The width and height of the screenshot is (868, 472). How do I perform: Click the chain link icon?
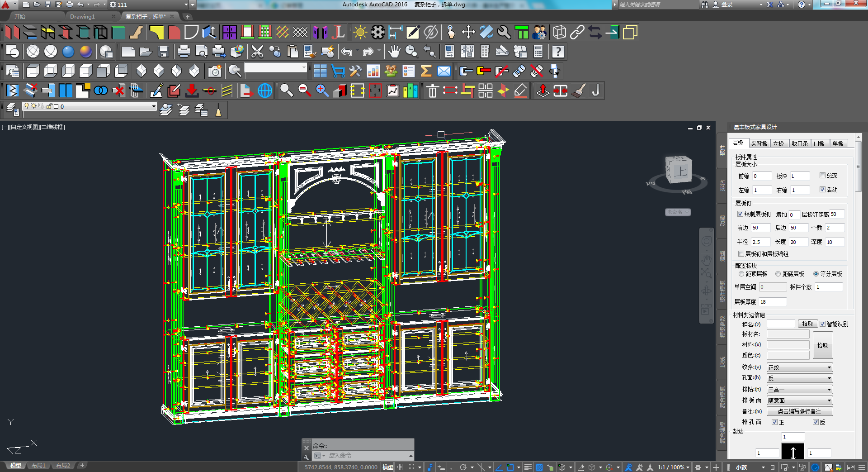[577, 32]
